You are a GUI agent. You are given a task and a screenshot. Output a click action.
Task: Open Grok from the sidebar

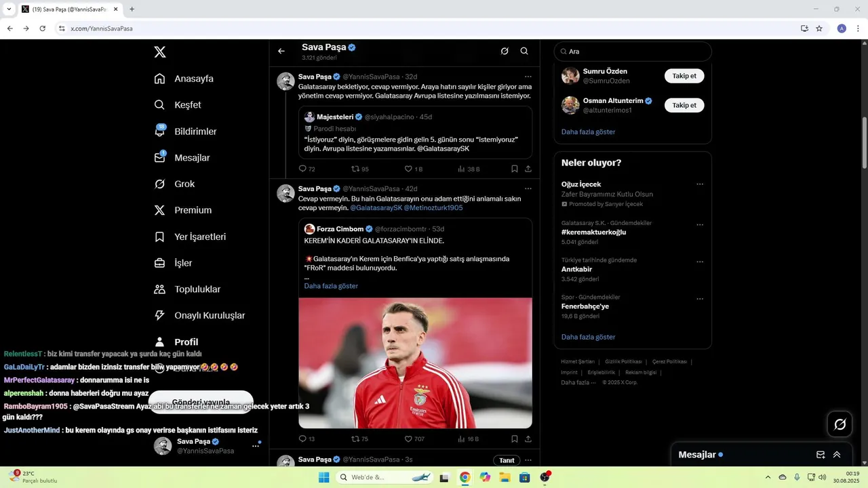174,184
